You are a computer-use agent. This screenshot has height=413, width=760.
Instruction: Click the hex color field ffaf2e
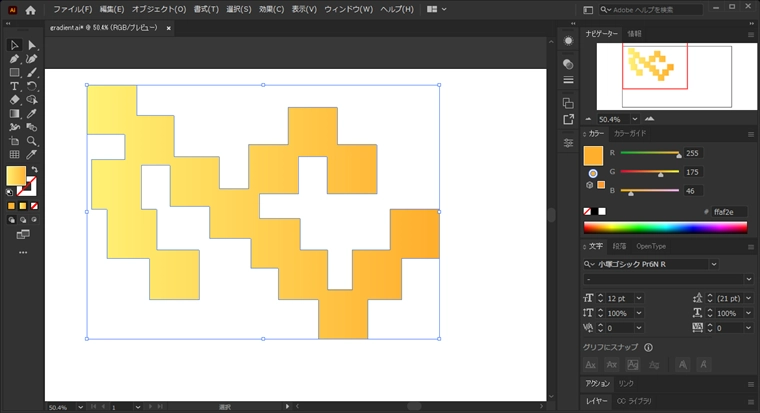click(x=724, y=212)
